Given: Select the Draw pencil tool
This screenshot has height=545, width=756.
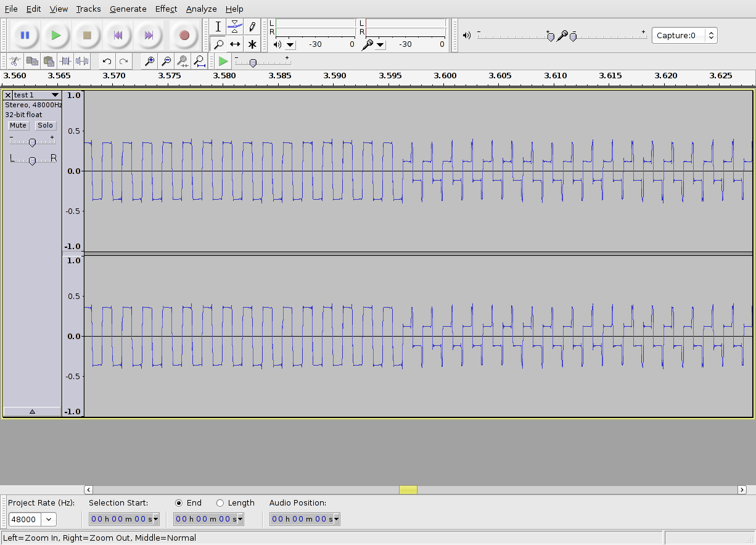Looking at the screenshot, I should click(x=252, y=27).
